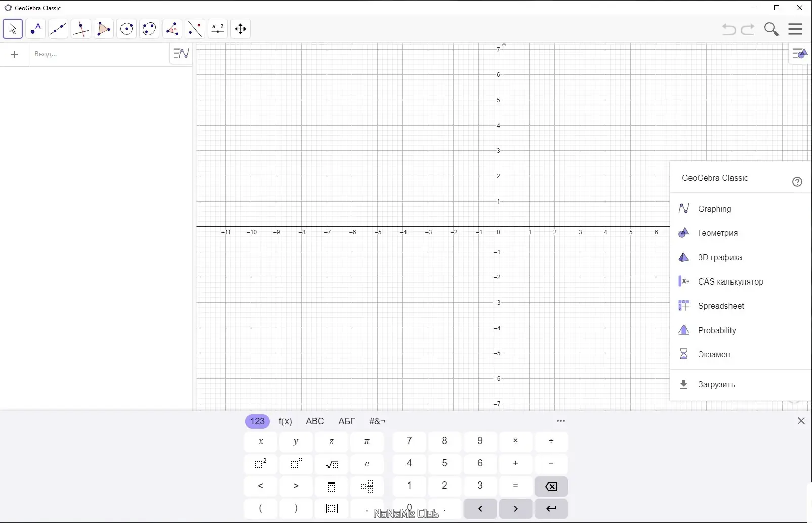Screen dimensions: 812x523
Task: Select the Point tool
Action: click(35, 29)
